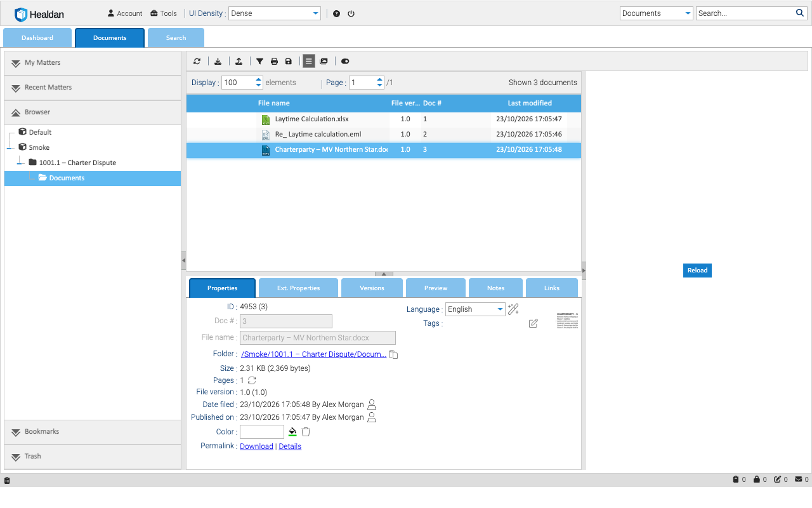Viewport: 812px width, 508px height.
Task: Run the search magnifier icon
Action: tap(800, 13)
